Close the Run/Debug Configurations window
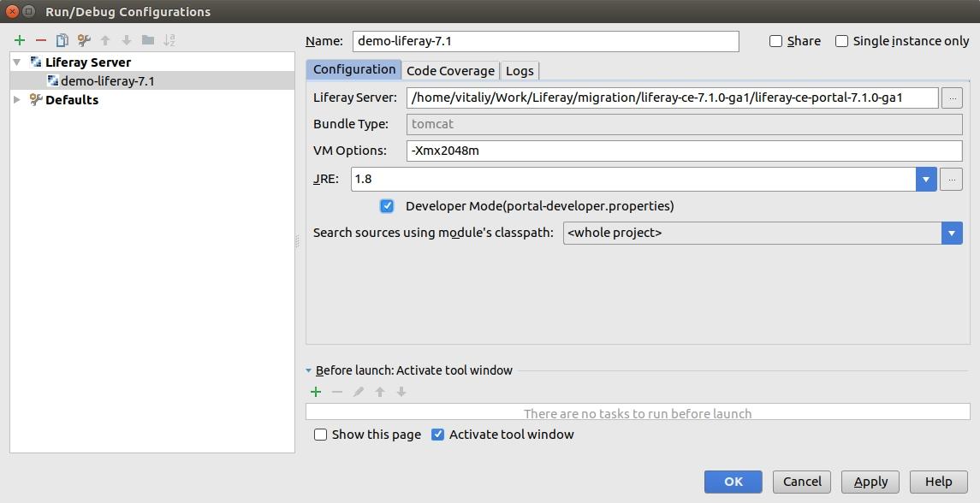The width and height of the screenshot is (980, 503). click(x=12, y=11)
